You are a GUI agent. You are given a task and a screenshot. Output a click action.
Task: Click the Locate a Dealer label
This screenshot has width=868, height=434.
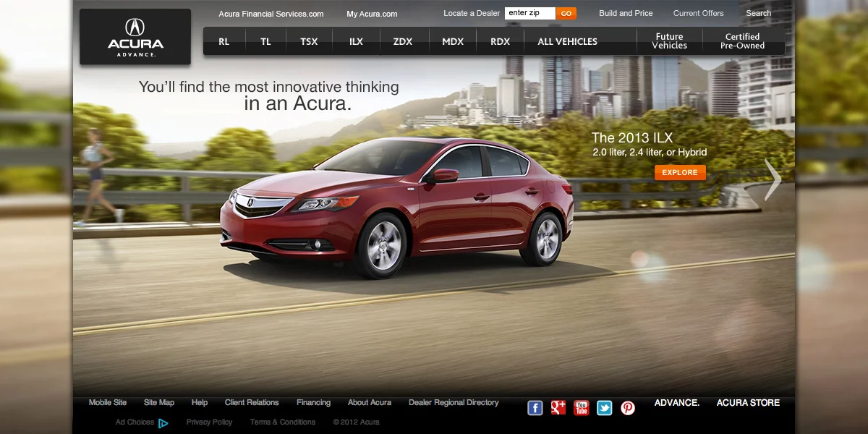pos(472,14)
